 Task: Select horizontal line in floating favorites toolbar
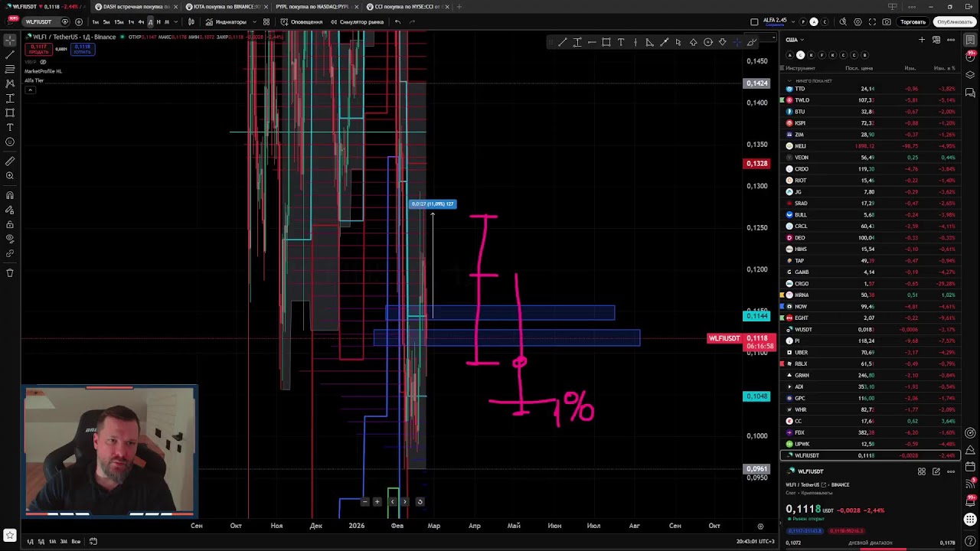tap(592, 42)
